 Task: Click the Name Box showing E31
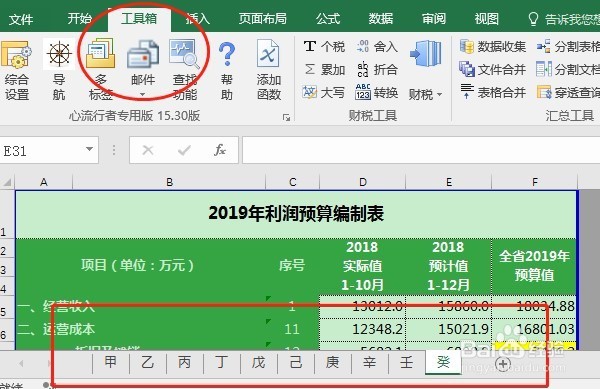pyautogui.click(x=49, y=150)
